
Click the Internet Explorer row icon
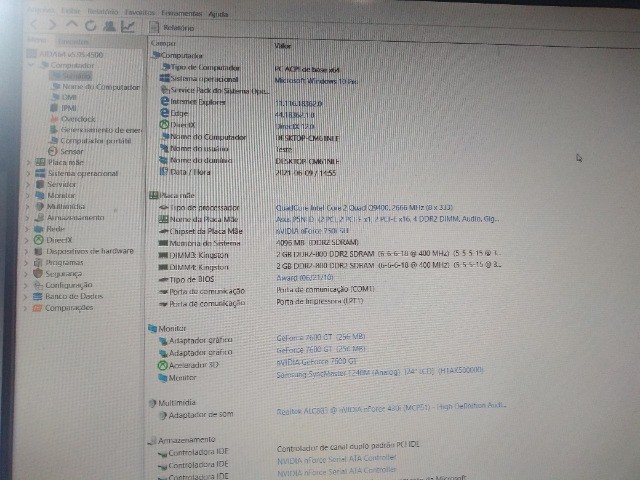pyautogui.click(x=165, y=101)
